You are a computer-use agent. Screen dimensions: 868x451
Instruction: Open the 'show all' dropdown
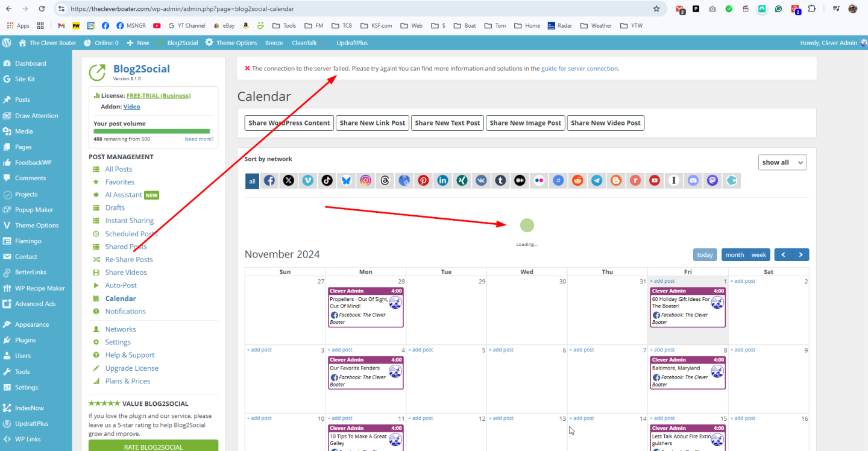click(782, 162)
